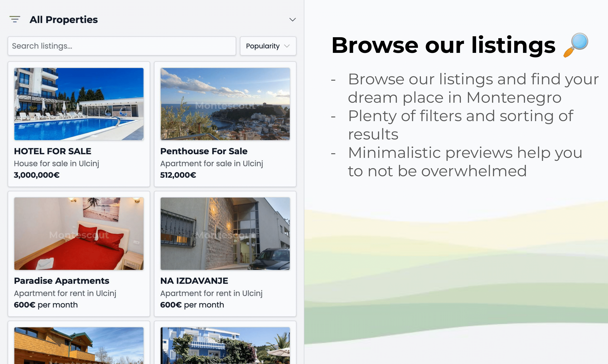
Task: Click the NA IZDAVANJE title
Action: pos(194,281)
